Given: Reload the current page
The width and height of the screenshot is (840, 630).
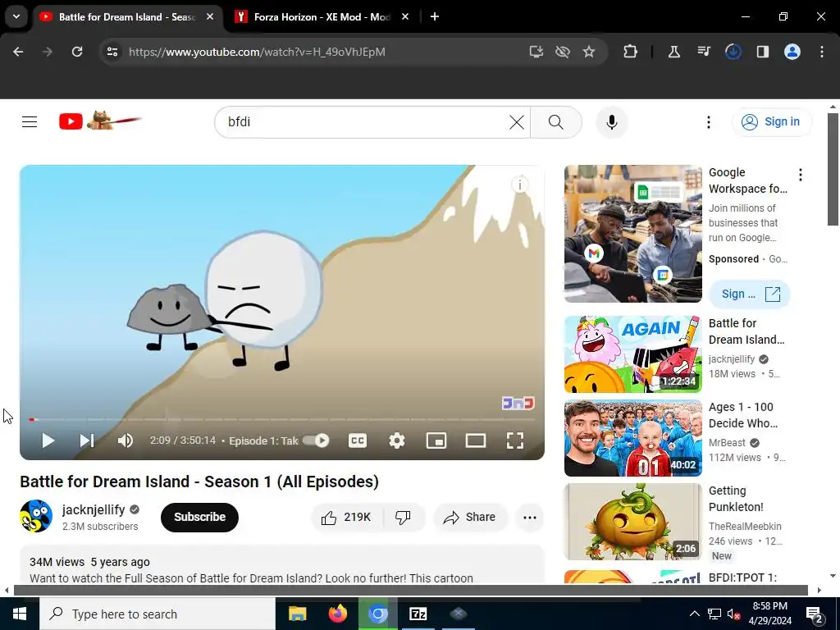Looking at the screenshot, I should pyautogui.click(x=77, y=52).
